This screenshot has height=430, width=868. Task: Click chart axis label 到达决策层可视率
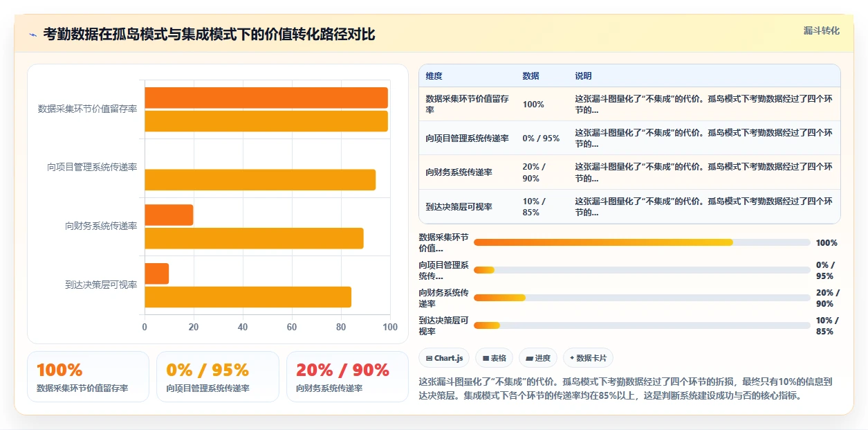tap(101, 285)
